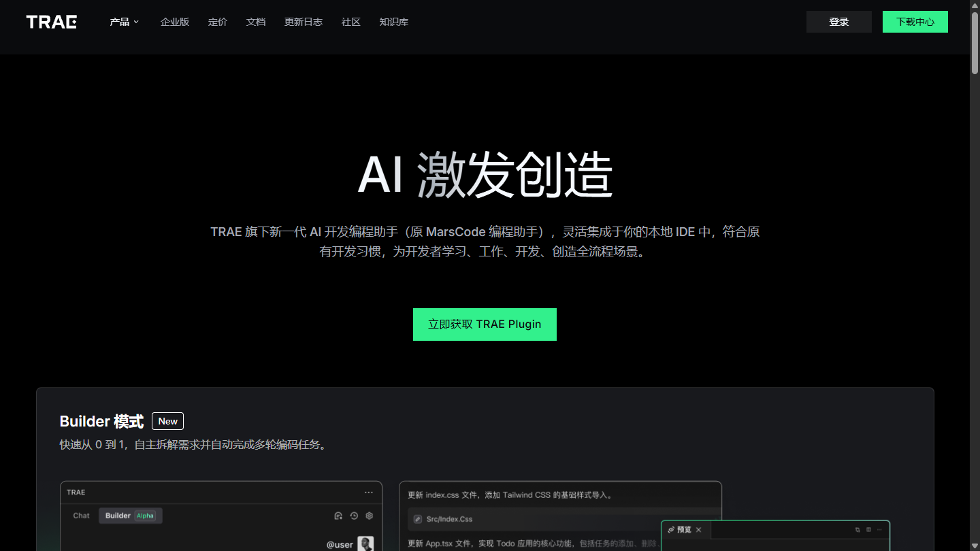Open the 社区 navigation link
Screen dimensions: 980x551
(351, 22)
